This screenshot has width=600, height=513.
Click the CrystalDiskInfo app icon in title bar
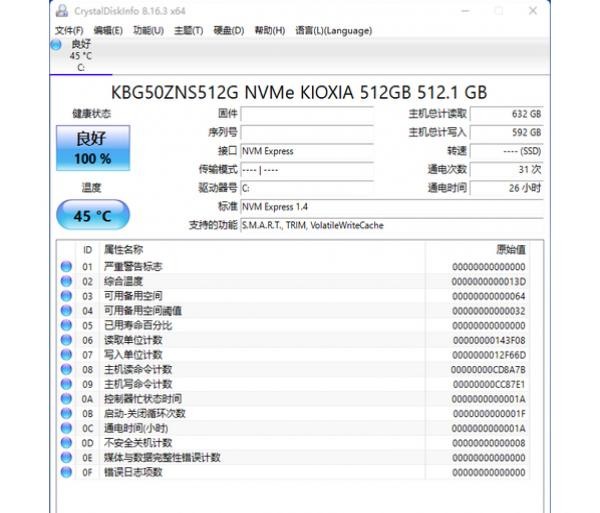click(62, 12)
